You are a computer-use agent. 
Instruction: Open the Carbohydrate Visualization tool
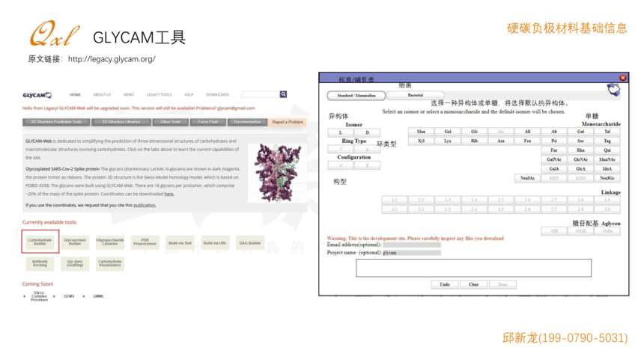point(109,263)
